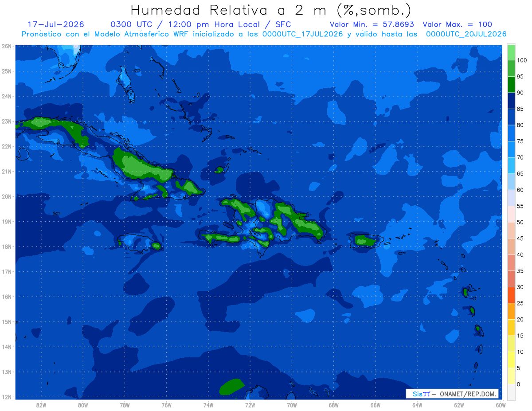Click the 15N latitude label
Image resolution: width=532 pixels, height=411 pixels.
[x=6, y=322]
